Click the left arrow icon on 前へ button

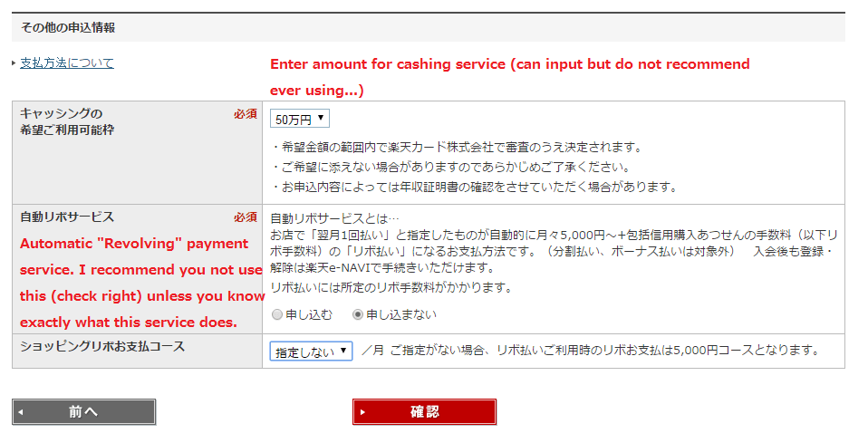pos(21,412)
